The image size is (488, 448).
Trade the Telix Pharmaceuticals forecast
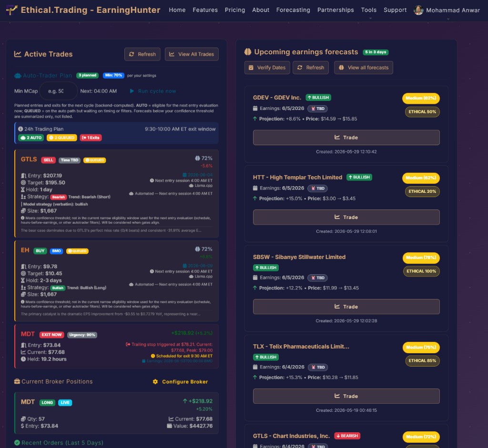click(346, 396)
